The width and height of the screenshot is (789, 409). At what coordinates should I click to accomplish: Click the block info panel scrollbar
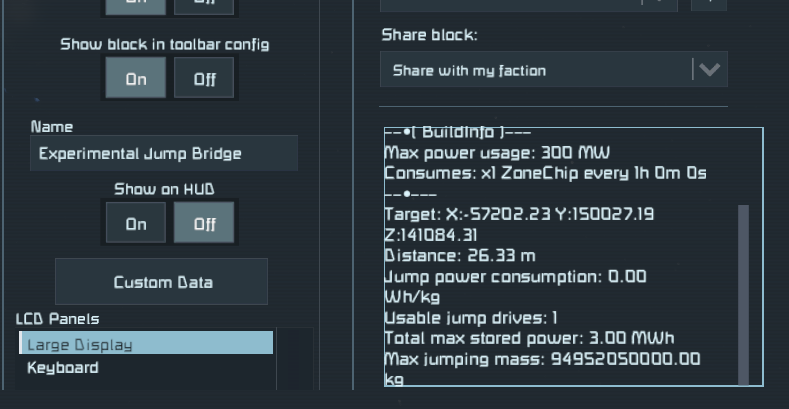pos(743,293)
